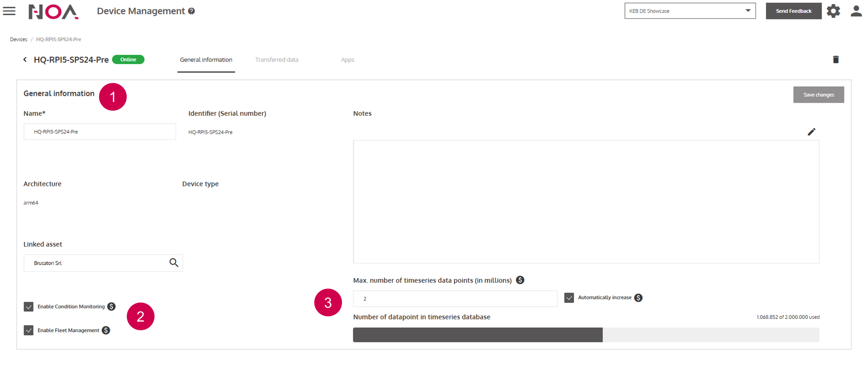
Task: Open Device Management help icon
Action: click(191, 11)
